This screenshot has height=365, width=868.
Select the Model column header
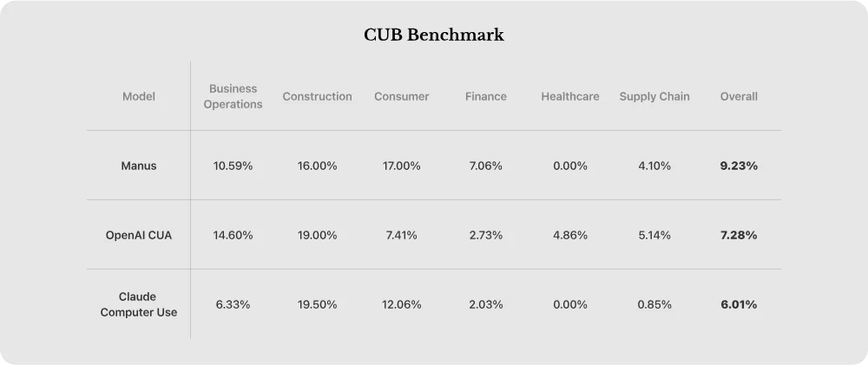point(139,96)
